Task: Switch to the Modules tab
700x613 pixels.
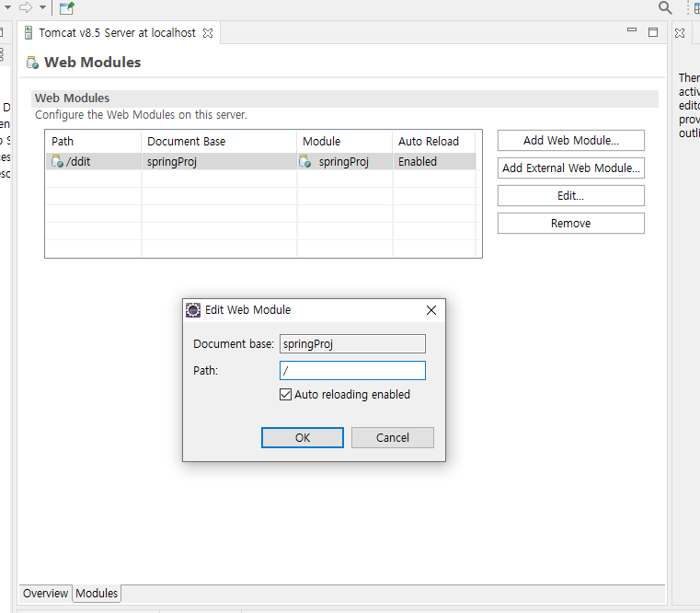Action: (97, 593)
